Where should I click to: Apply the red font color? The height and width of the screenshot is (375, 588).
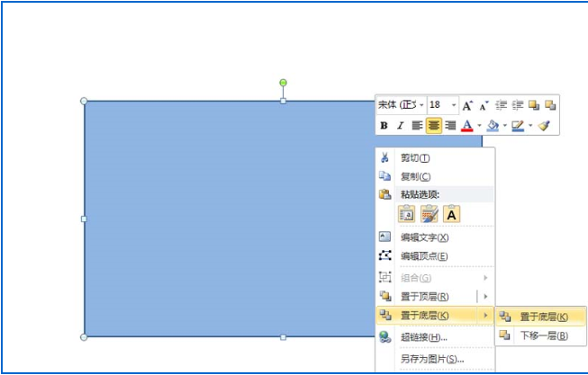click(x=466, y=126)
